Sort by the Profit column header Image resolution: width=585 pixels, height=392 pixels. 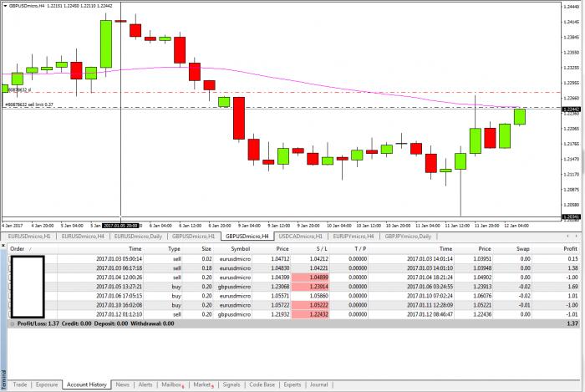point(556,249)
